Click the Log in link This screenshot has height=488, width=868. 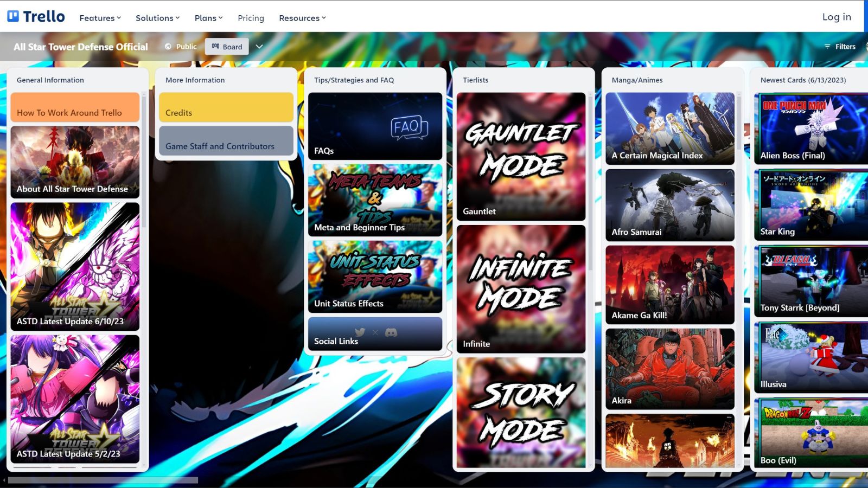coord(837,17)
